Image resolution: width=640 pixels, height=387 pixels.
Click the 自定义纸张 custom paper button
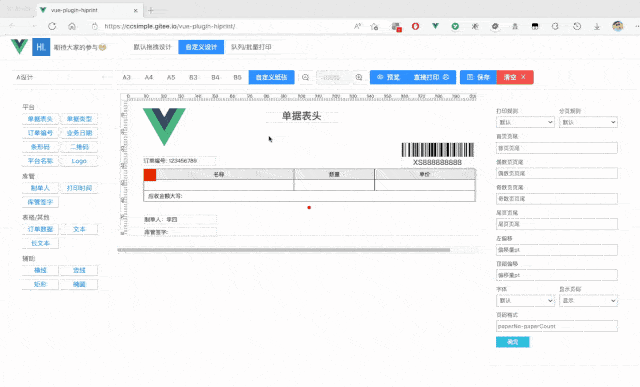(x=271, y=77)
